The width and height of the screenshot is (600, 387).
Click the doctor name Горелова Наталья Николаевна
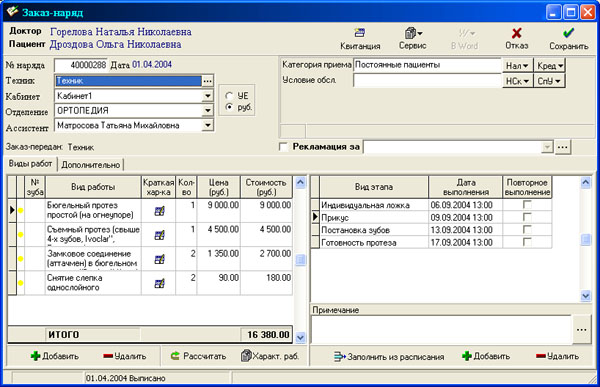(121, 32)
